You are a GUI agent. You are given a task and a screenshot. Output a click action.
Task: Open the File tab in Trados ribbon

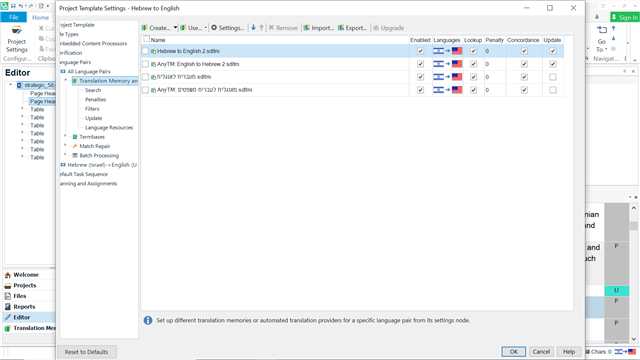click(x=13, y=17)
